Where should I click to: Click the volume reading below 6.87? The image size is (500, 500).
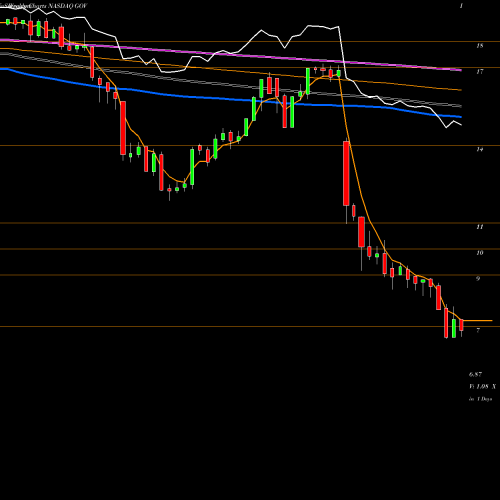tap(482, 387)
